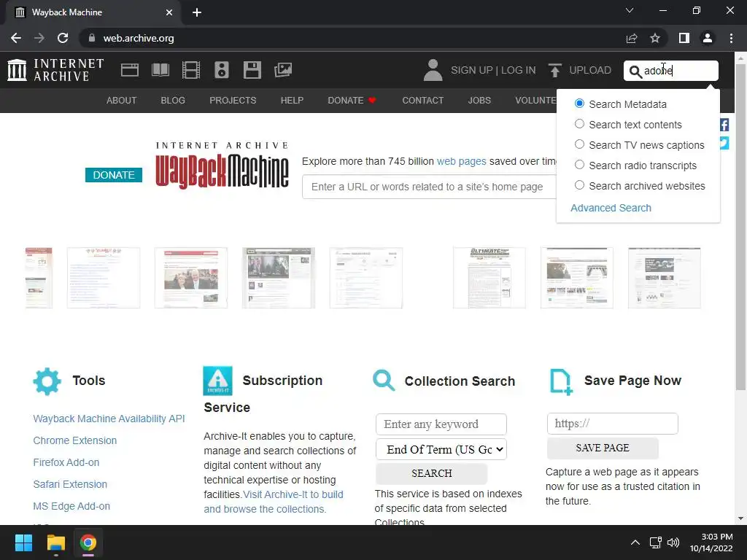
Task: Click the Archive-It logo icon
Action: pos(217,381)
